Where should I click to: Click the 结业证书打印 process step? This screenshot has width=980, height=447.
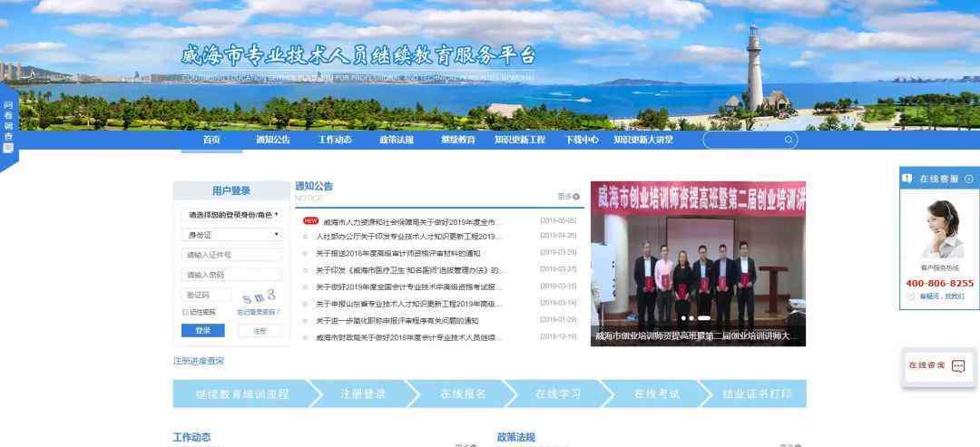point(757,394)
